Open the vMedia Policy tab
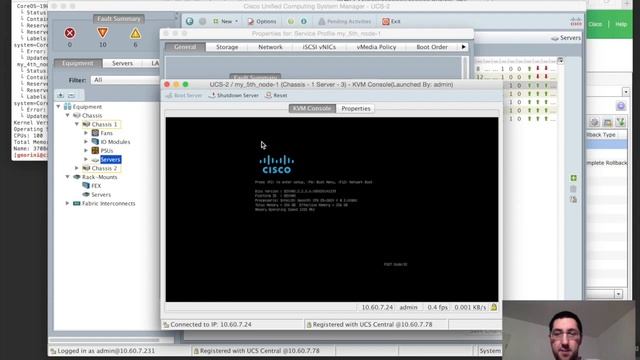The height and width of the screenshot is (360, 640). [x=376, y=47]
